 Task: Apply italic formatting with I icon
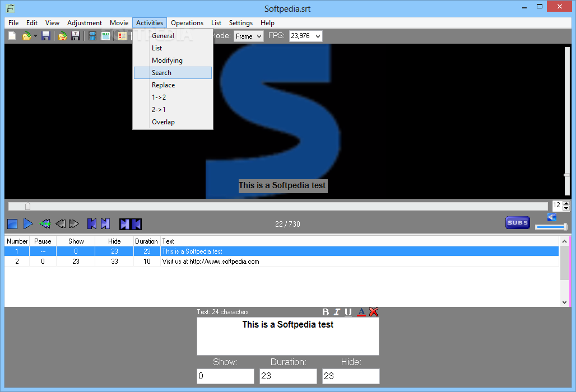coord(337,312)
